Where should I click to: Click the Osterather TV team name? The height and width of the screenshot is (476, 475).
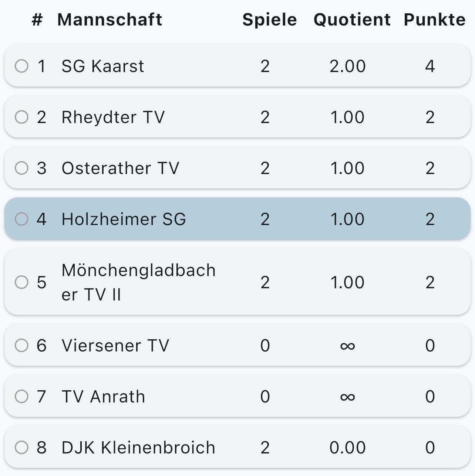tap(120, 169)
